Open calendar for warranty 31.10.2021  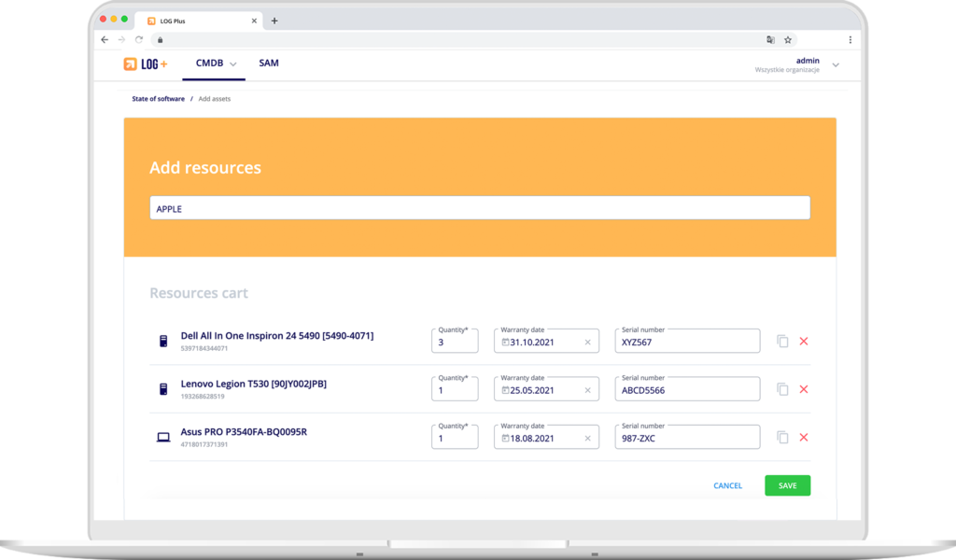click(x=505, y=342)
